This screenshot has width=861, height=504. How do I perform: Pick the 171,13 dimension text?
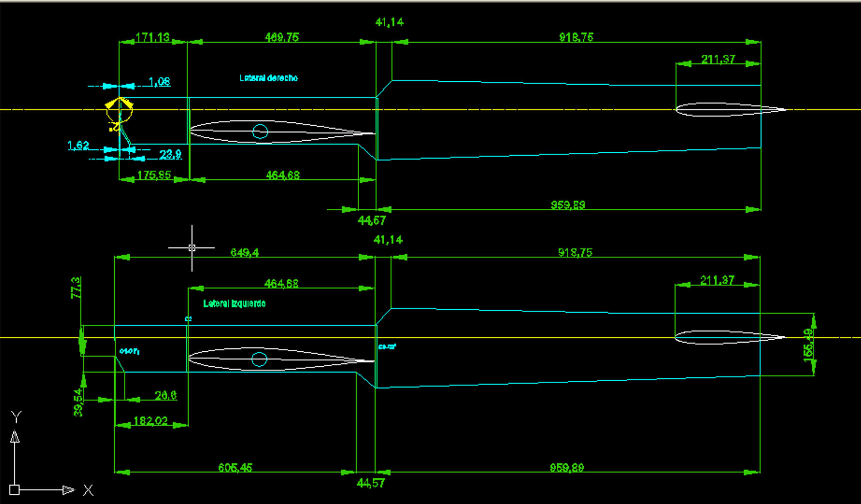click(x=152, y=37)
